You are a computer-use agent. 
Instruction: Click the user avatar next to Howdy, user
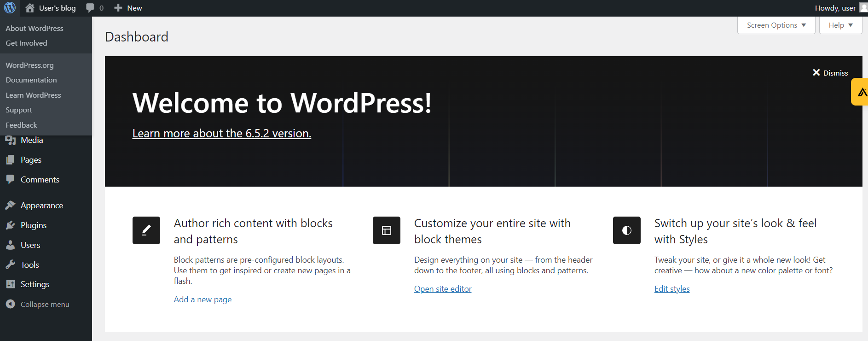coord(863,7)
